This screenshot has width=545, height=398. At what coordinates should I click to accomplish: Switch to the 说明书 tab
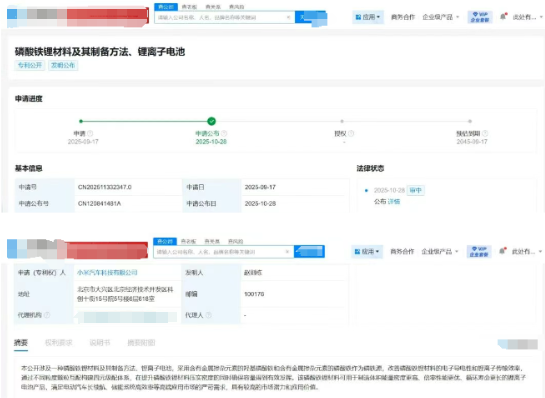coord(100,343)
